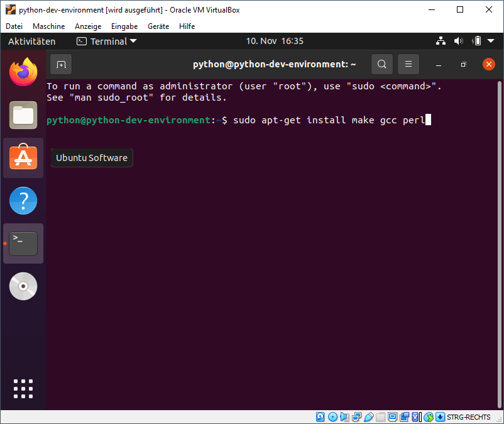Open the Geräte menu
504x424 pixels.
158,26
